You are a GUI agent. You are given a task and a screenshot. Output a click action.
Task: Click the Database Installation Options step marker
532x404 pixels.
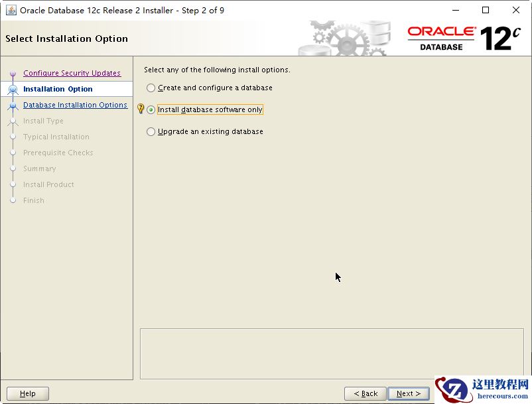pos(13,105)
